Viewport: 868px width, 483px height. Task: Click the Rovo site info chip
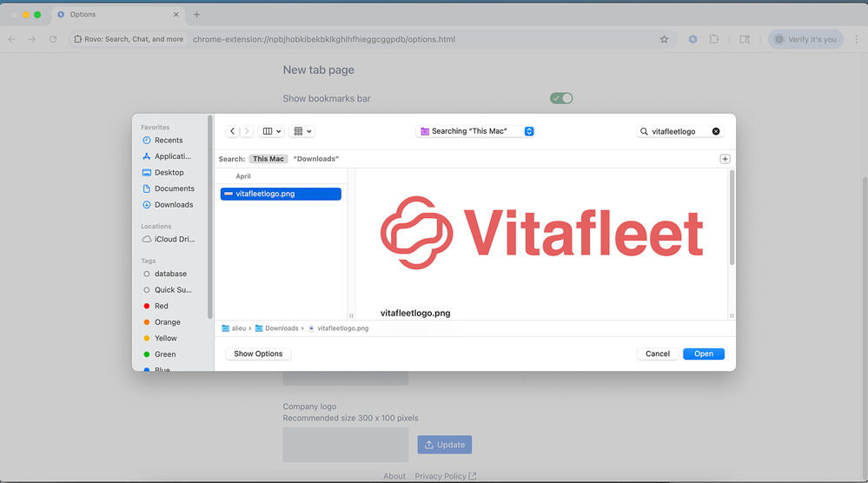point(129,39)
